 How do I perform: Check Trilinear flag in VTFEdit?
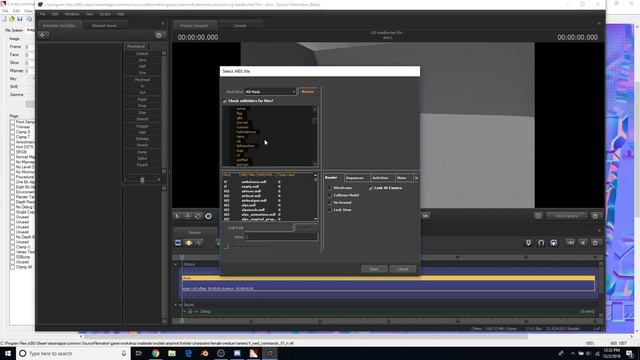(x=12, y=127)
